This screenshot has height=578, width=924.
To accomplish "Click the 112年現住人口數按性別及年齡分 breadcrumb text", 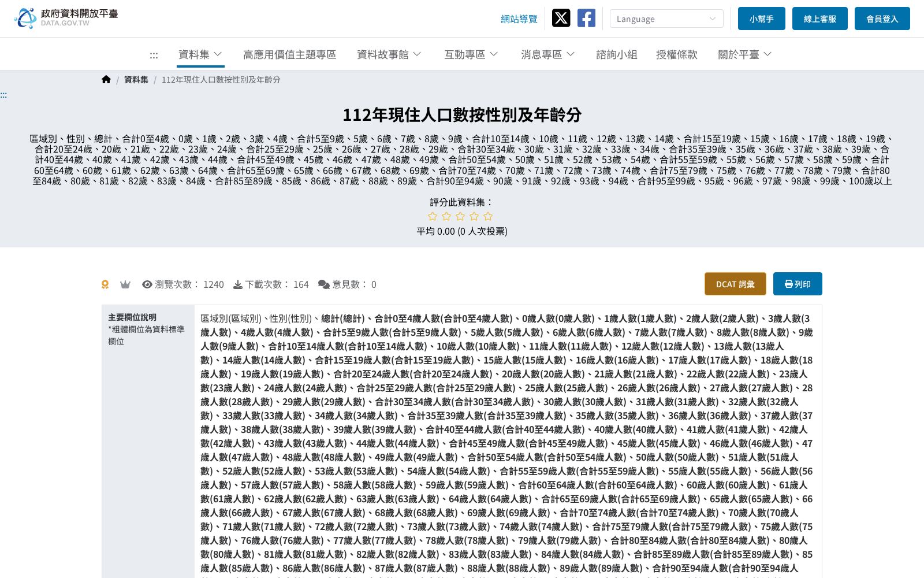I will pos(221,80).
